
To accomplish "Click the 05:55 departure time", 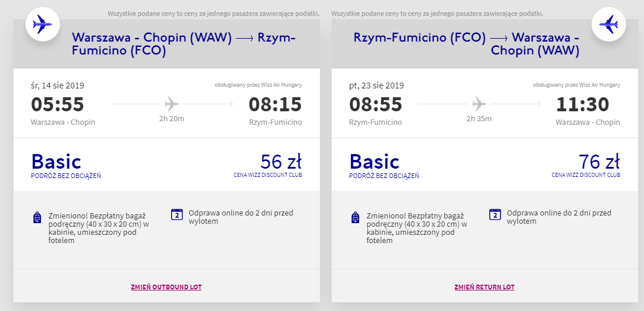I will pyautogui.click(x=57, y=104).
